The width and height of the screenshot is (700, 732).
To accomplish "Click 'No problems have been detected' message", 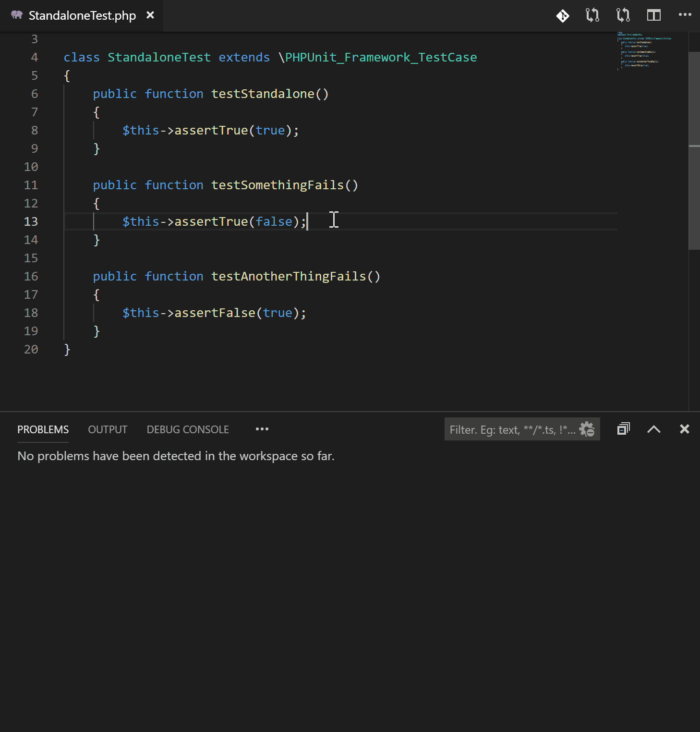I will coord(176,456).
